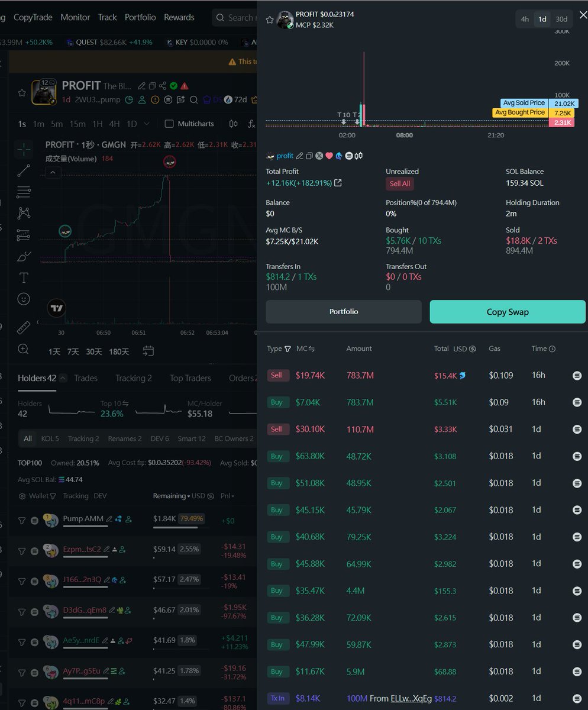588x710 pixels.
Task: Collapse the Holders 42 section chevron
Action: (x=63, y=378)
